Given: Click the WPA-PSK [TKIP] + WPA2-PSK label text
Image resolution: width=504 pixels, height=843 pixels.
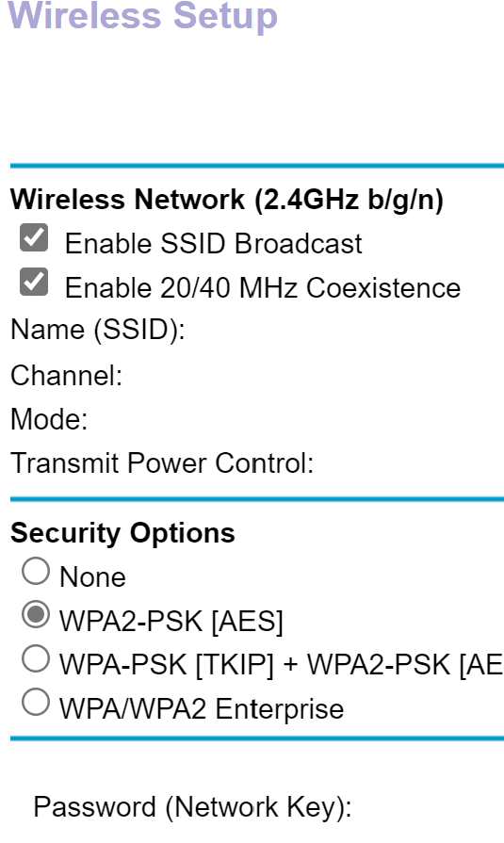Looking at the screenshot, I should (x=282, y=665).
